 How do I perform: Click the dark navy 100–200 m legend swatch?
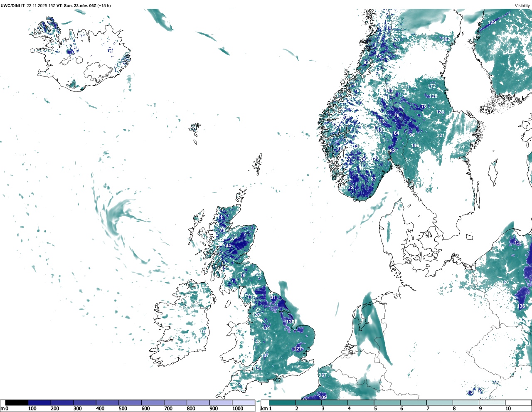point(39,402)
